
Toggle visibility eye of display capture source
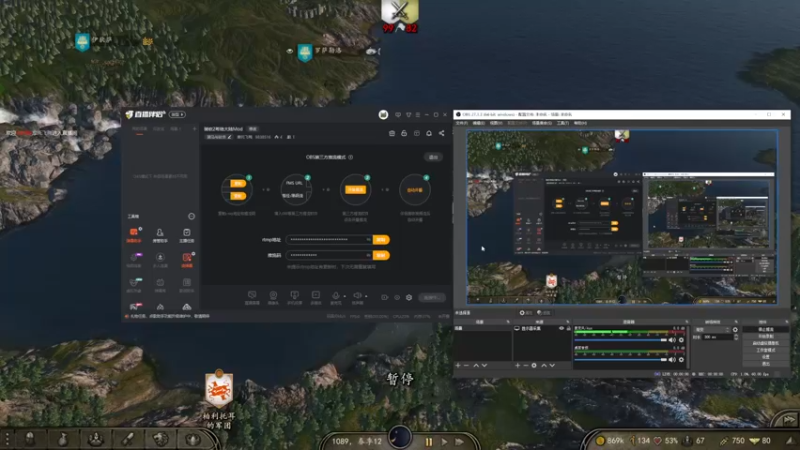point(561,329)
